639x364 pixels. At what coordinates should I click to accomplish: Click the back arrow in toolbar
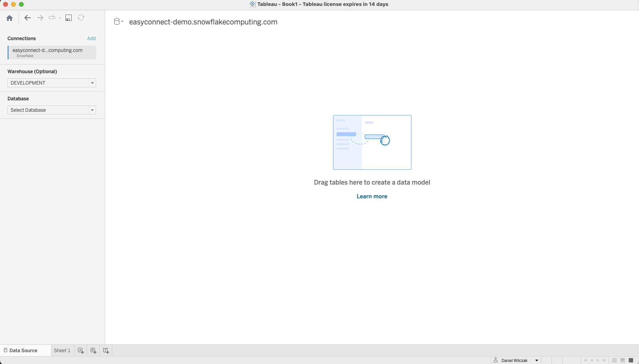tap(28, 18)
